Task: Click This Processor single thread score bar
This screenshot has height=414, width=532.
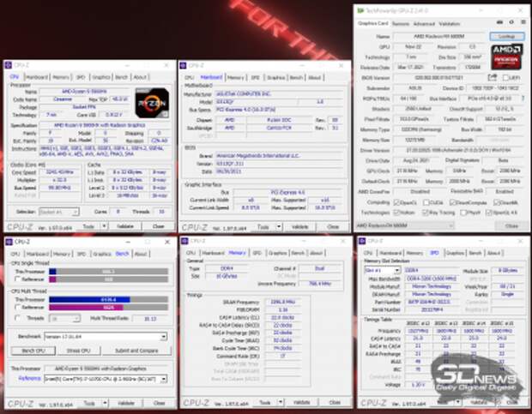Action: (x=109, y=271)
